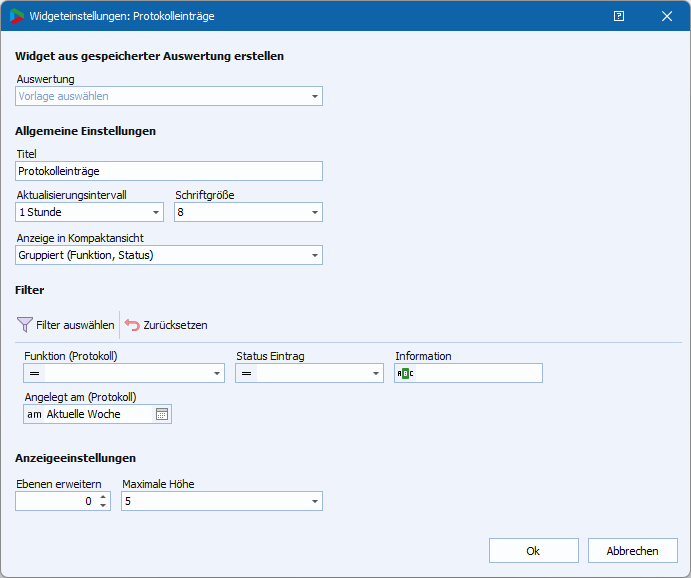
Task: Expand the Aktualisierungsintervall dropdown
Action: 155,213
